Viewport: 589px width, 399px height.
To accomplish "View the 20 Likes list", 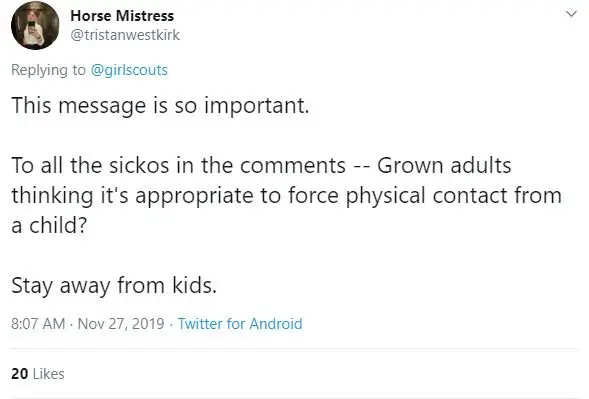I will coord(38,374).
